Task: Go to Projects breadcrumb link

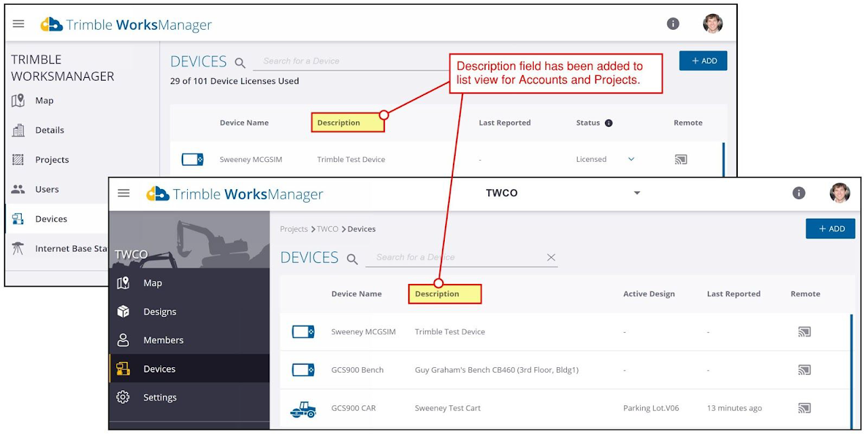Action: pyautogui.click(x=294, y=229)
